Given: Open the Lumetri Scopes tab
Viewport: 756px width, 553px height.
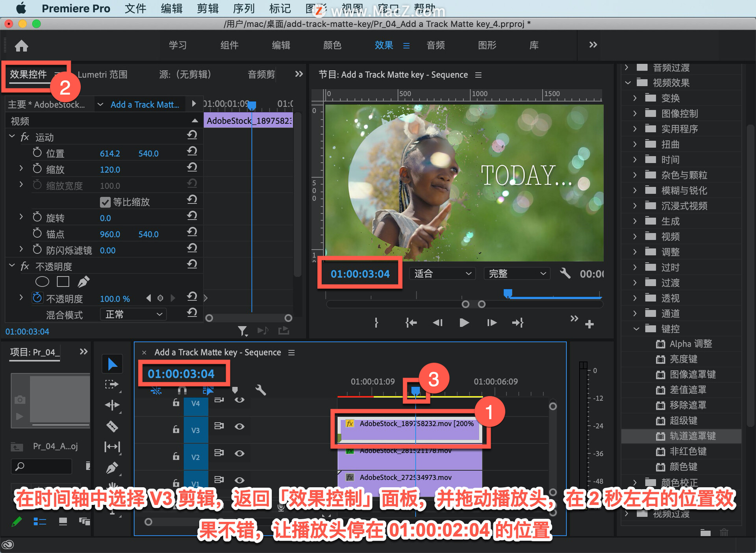Looking at the screenshot, I should tap(102, 74).
